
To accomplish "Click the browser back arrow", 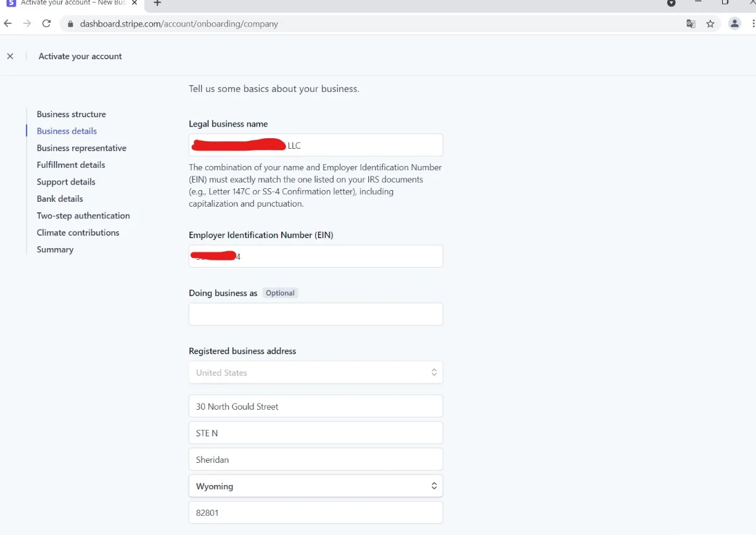I will pyautogui.click(x=8, y=23).
